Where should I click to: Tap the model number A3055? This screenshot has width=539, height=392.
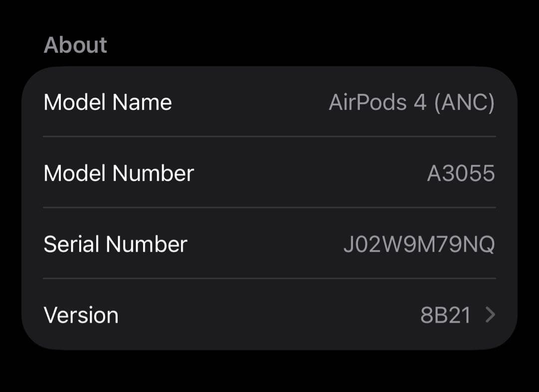461,173
